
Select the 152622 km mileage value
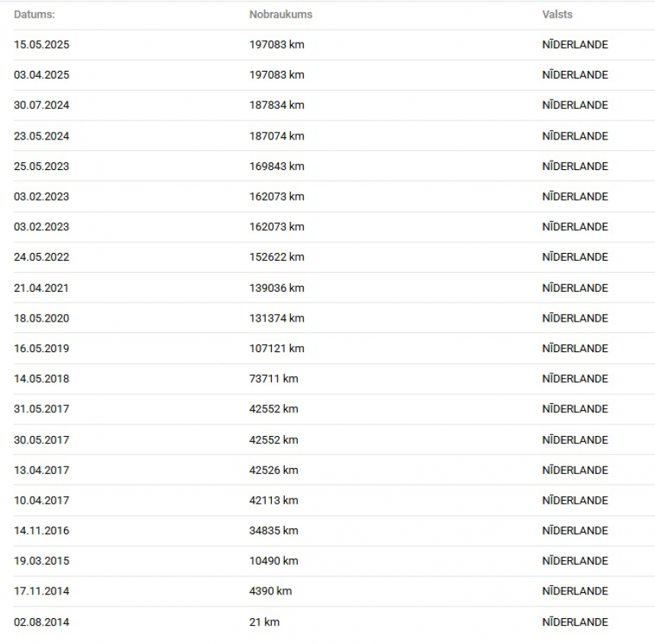(x=276, y=257)
